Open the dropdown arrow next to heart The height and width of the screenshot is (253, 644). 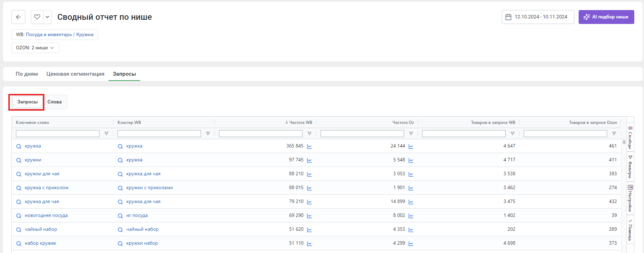(48, 17)
